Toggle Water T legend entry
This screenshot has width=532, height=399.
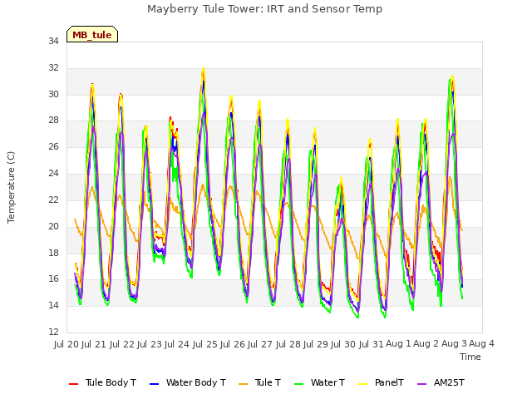coord(319,382)
